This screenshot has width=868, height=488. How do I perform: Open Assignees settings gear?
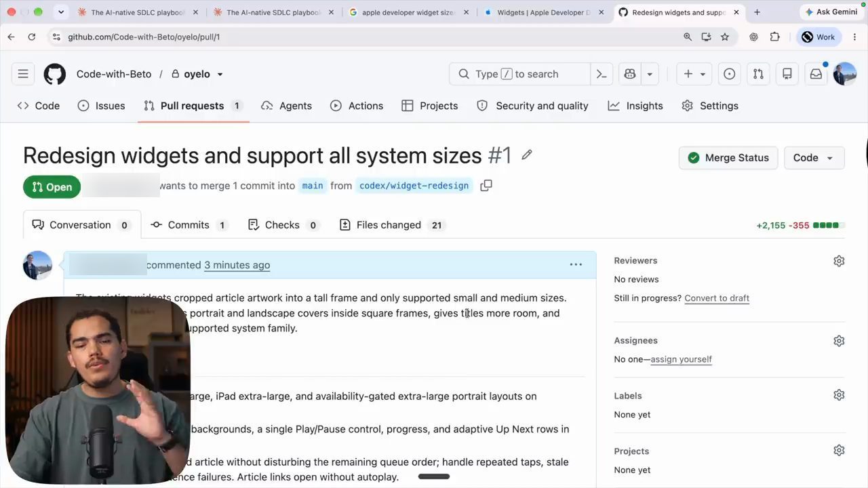[839, 341]
